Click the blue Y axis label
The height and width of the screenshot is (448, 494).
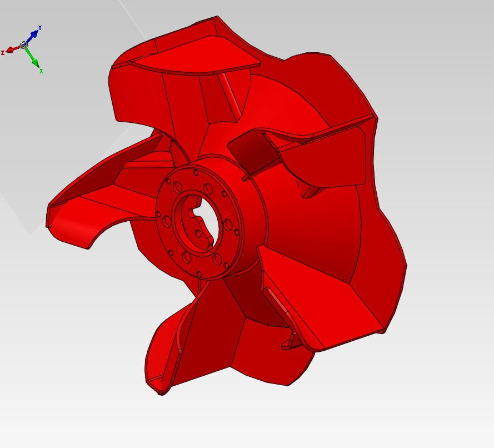click(39, 27)
